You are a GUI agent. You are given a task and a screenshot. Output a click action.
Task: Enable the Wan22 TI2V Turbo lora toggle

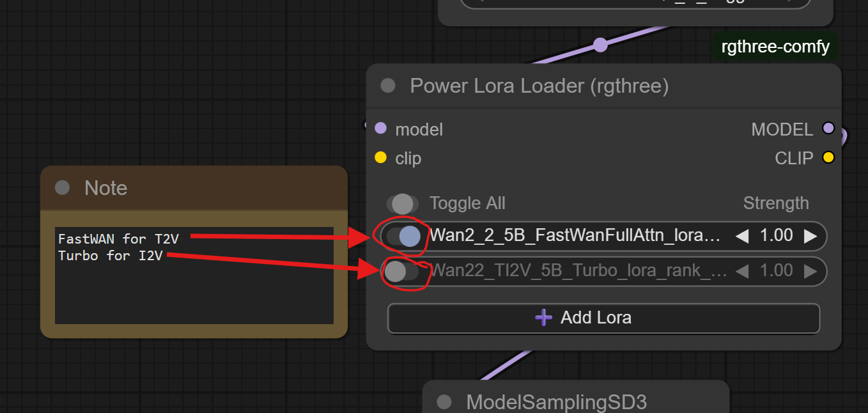[402, 272]
